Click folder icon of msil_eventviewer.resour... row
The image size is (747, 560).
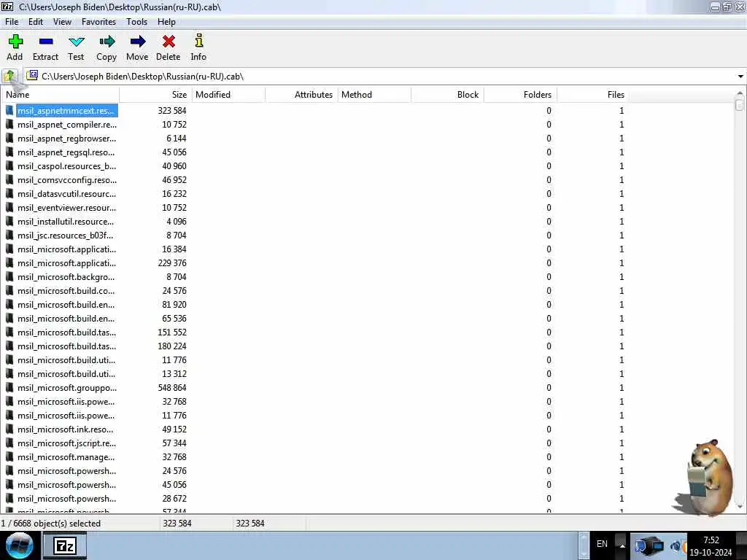tap(9, 208)
